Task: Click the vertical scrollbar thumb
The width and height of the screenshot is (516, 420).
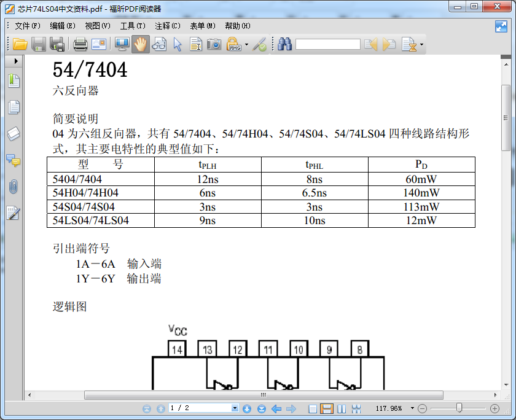Action: (x=506, y=118)
